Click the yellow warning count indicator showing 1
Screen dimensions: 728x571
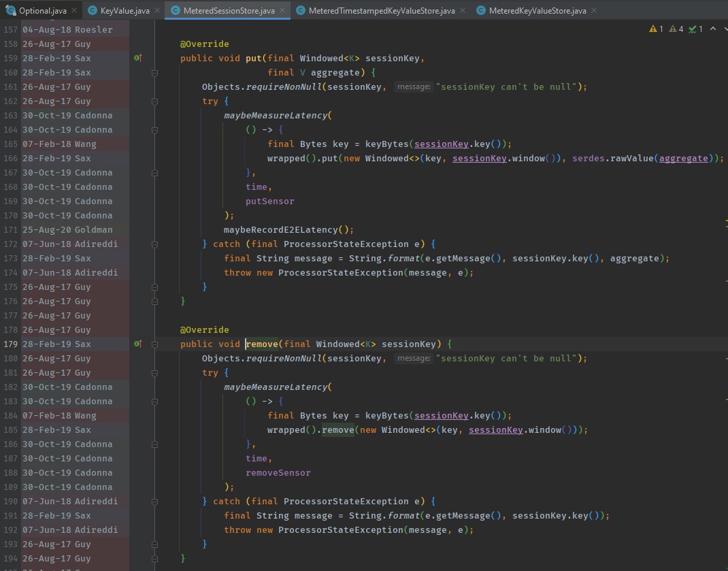pyautogui.click(x=656, y=29)
